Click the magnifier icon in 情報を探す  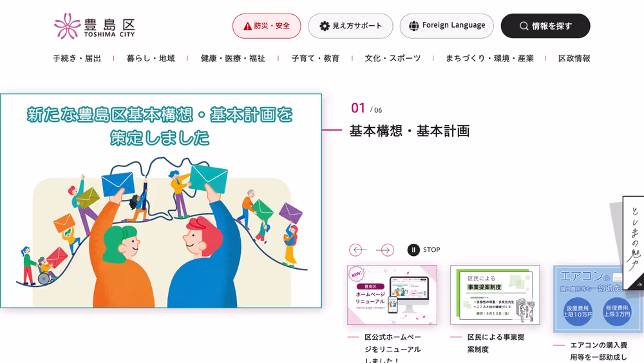(x=524, y=26)
